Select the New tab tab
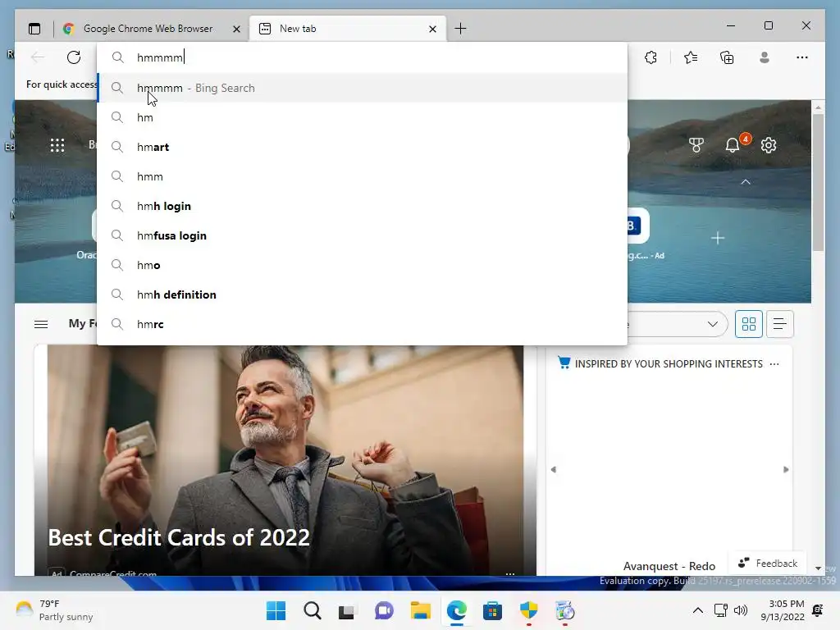 point(348,29)
